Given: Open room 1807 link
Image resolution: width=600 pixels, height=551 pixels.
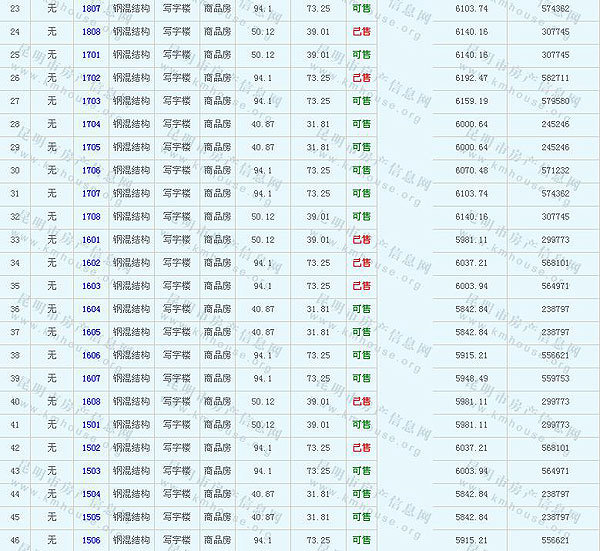Looking at the screenshot, I should click(x=91, y=8).
